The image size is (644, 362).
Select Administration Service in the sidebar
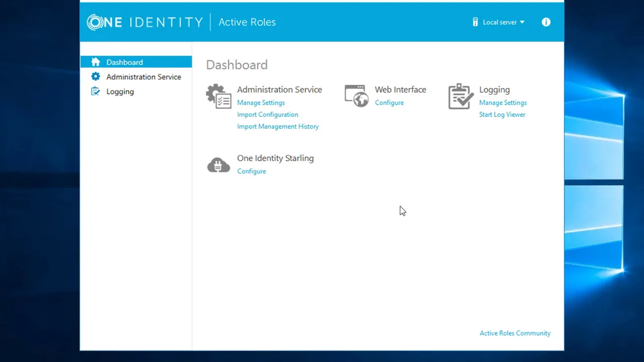[x=136, y=76]
